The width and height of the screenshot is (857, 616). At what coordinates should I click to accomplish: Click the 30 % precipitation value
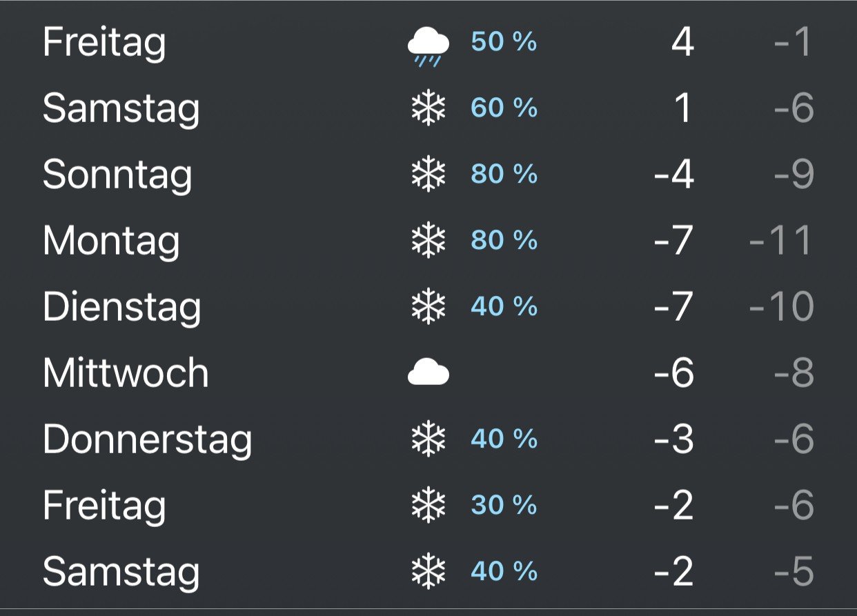coord(504,506)
